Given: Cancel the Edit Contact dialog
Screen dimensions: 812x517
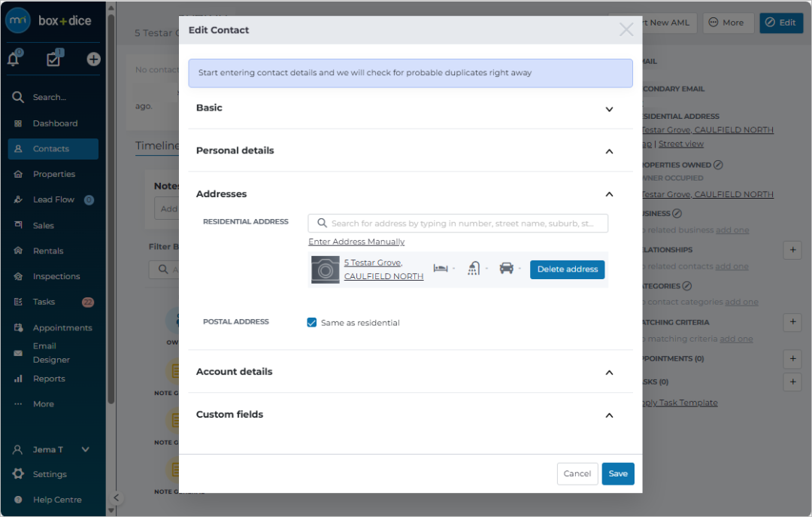Looking at the screenshot, I should click(577, 474).
